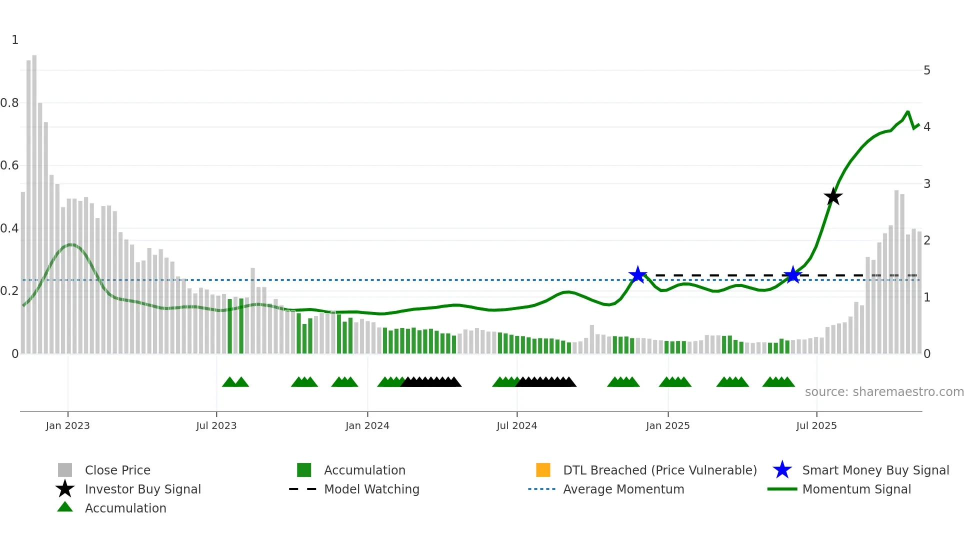Click the Jan 2024 axis label

[367, 425]
